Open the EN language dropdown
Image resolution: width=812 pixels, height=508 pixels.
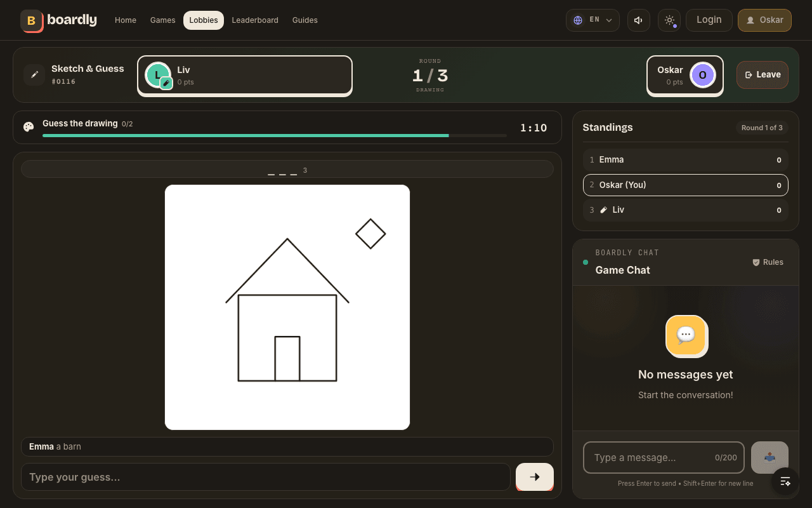point(593,20)
